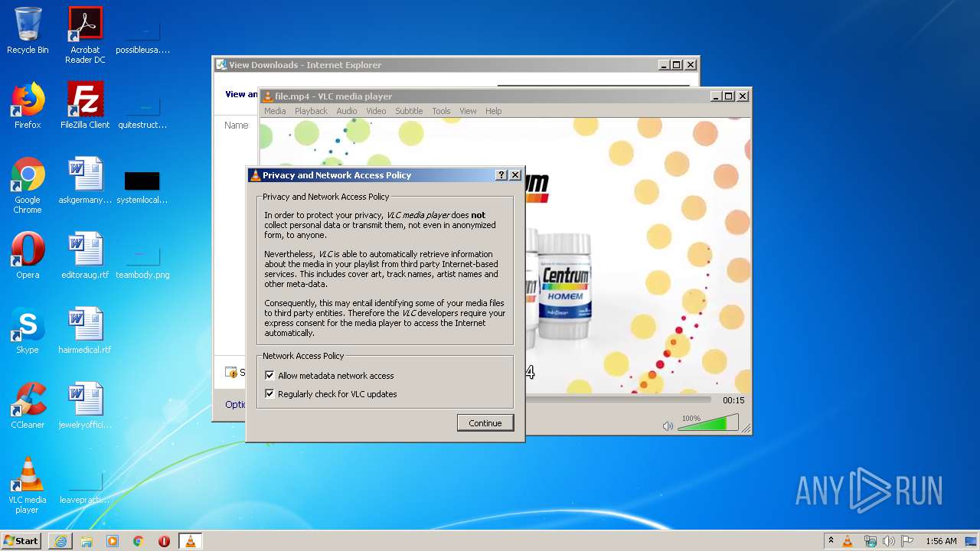Select the possibleusa desktop file
980x551 pixels.
142,35
